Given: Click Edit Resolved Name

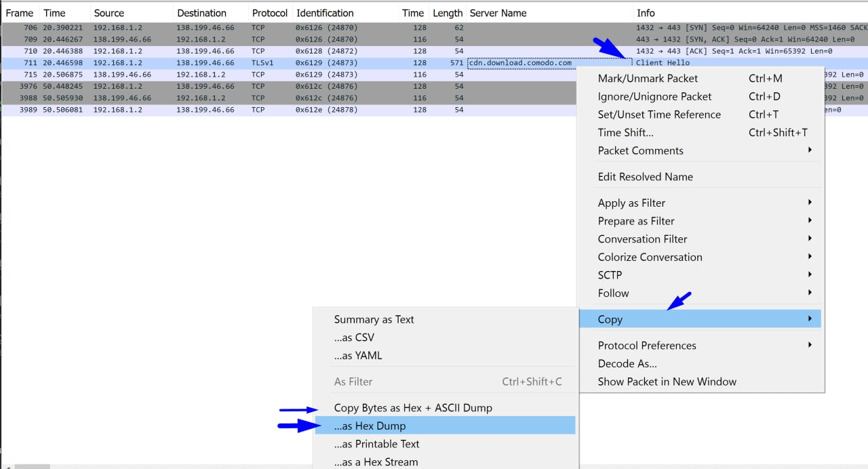Looking at the screenshot, I should 645,176.
